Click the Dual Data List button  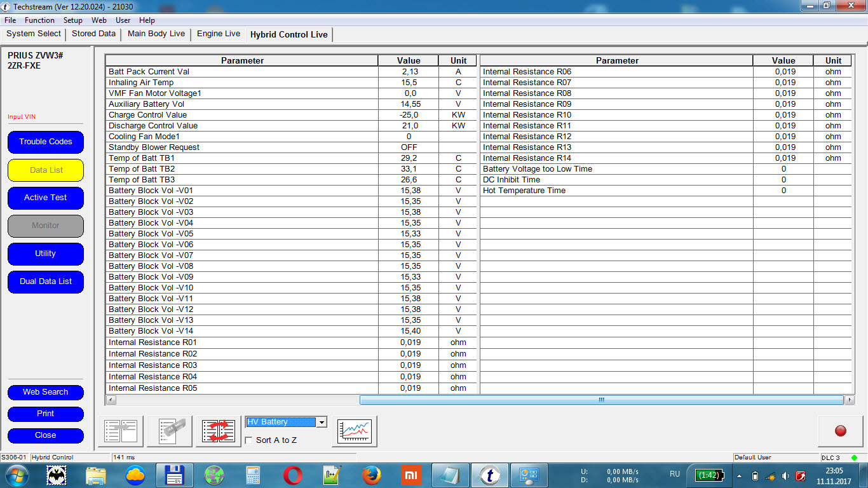[46, 281]
